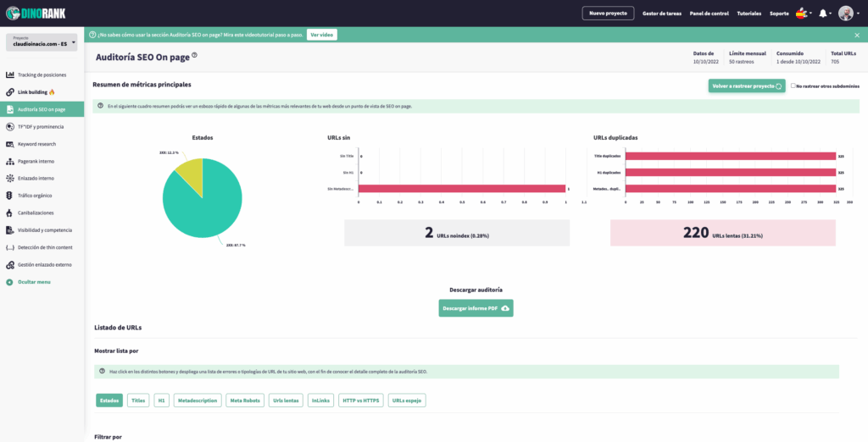
Task: Click the Enlazado interno icon
Action: tap(10, 178)
